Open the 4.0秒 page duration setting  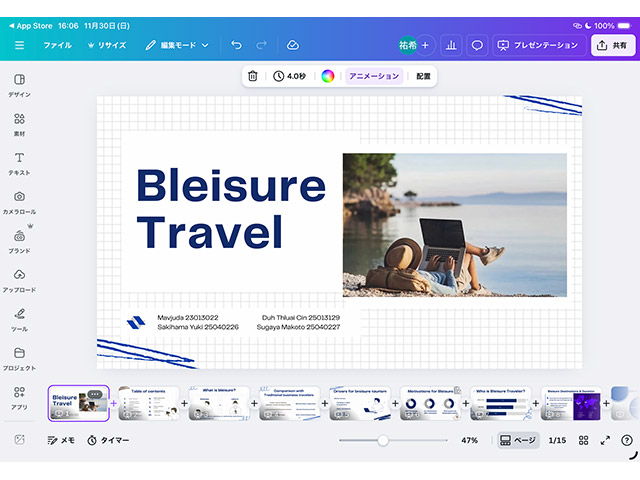coord(290,76)
